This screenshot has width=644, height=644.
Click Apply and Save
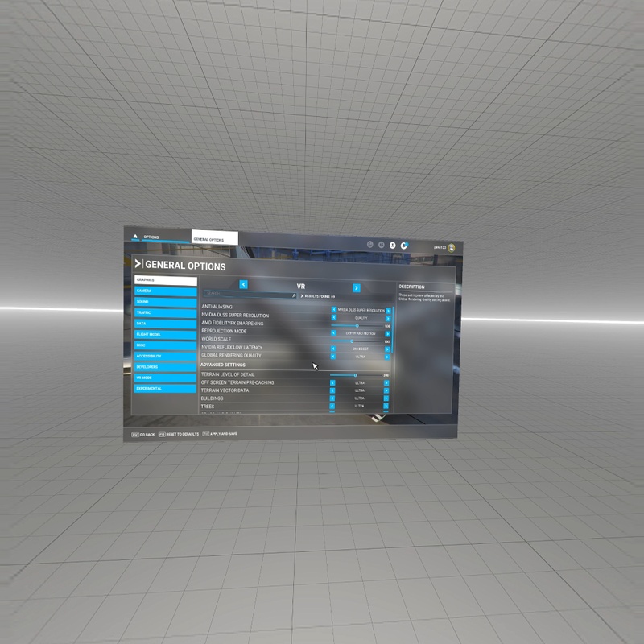pos(220,433)
